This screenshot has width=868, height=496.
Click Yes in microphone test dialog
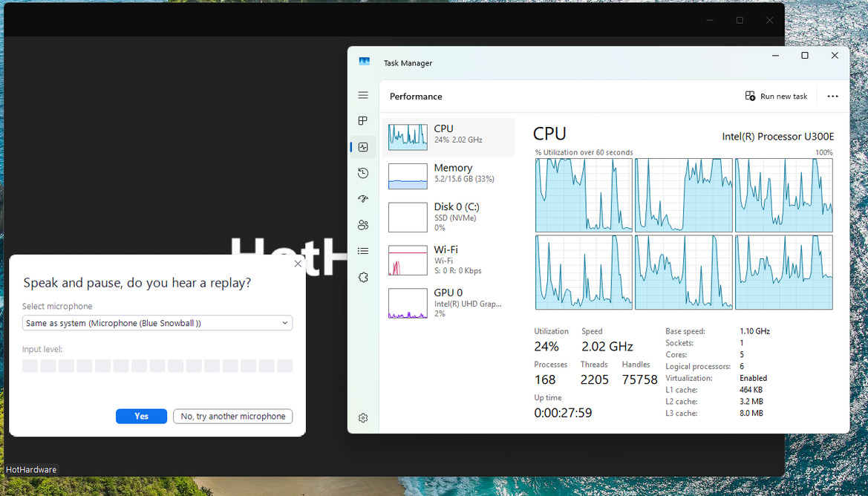pos(141,417)
